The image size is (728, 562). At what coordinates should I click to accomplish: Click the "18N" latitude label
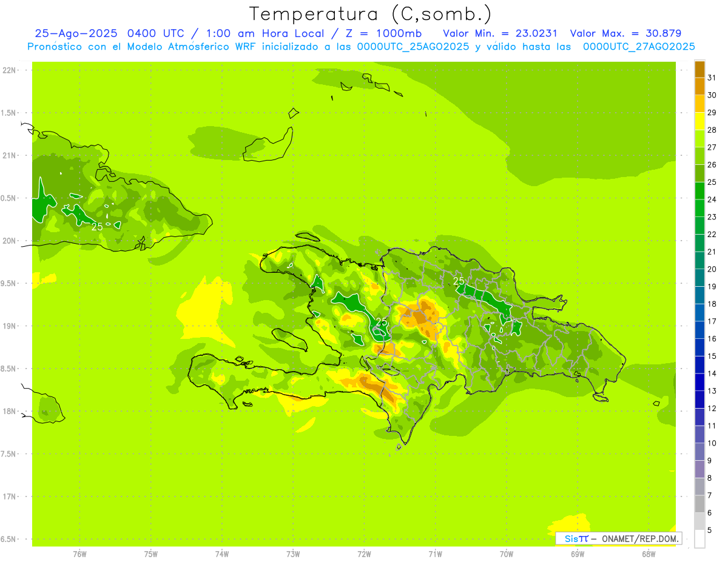point(9,412)
